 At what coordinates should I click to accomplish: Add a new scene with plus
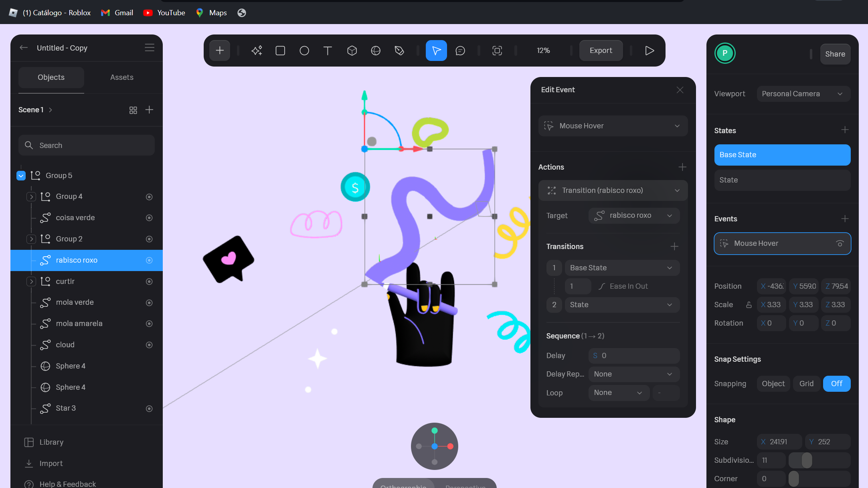pos(149,110)
